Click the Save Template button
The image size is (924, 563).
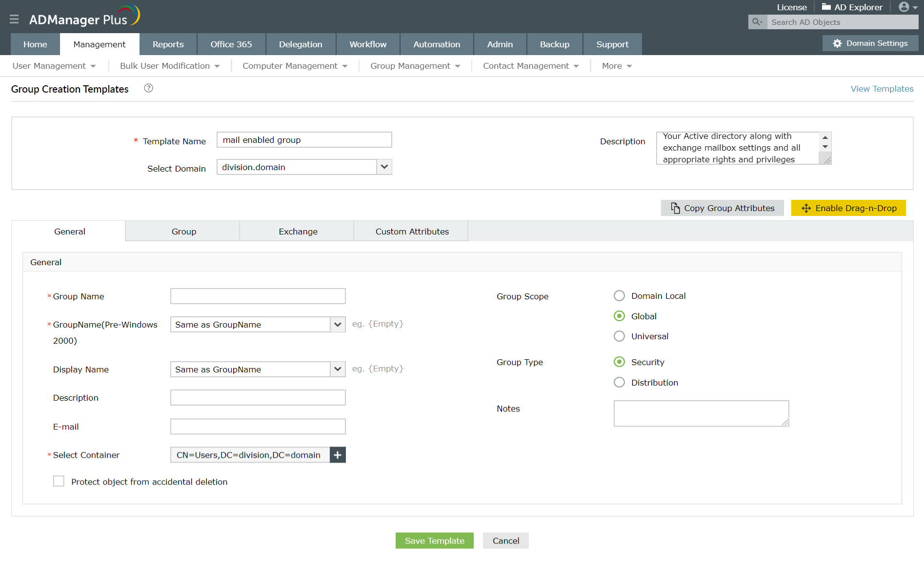click(x=434, y=541)
